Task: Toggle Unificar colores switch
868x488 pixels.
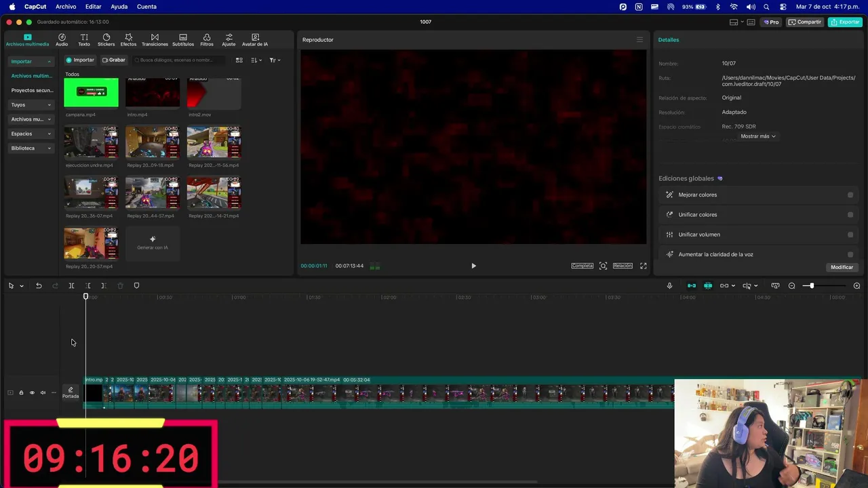Action: pos(850,215)
